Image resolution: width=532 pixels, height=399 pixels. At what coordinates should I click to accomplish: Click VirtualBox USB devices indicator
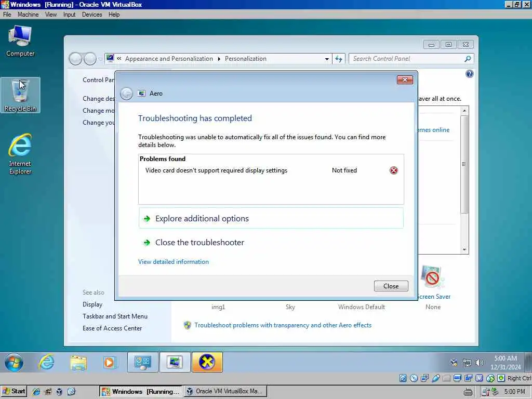(436, 378)
